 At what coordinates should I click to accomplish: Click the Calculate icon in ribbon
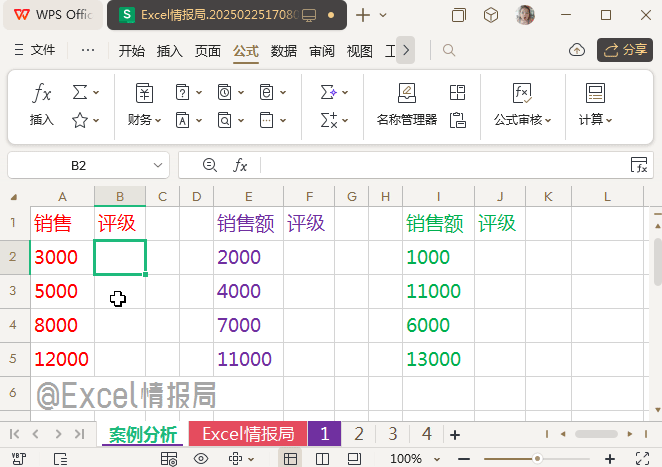595,94
